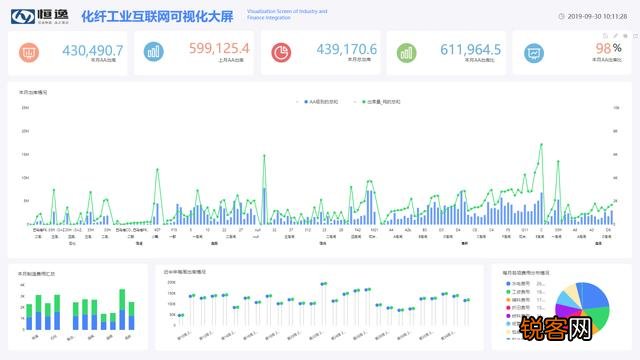Click the copy icon in the 98% card toolbar
Image resolution: width=640 pixels, height=360 pixels.
click(x=605, y=36)
